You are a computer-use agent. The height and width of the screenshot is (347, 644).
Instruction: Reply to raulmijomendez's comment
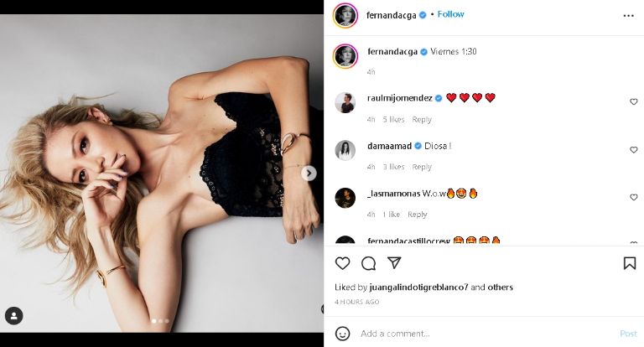422,120
